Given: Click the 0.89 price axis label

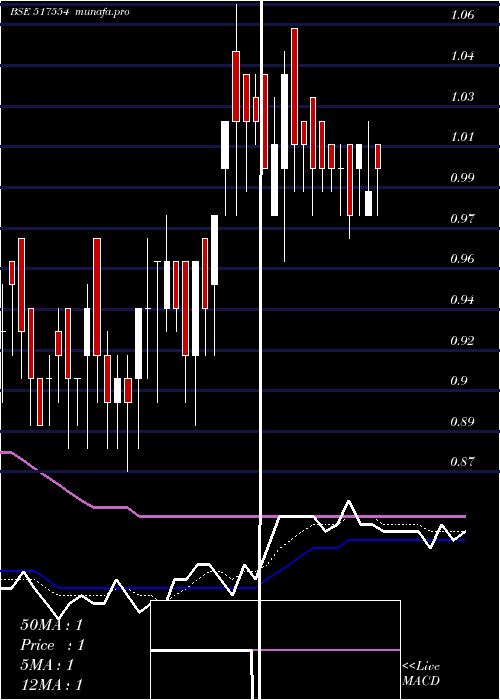Looking at the screenshot, I should (x=462, y=421).
